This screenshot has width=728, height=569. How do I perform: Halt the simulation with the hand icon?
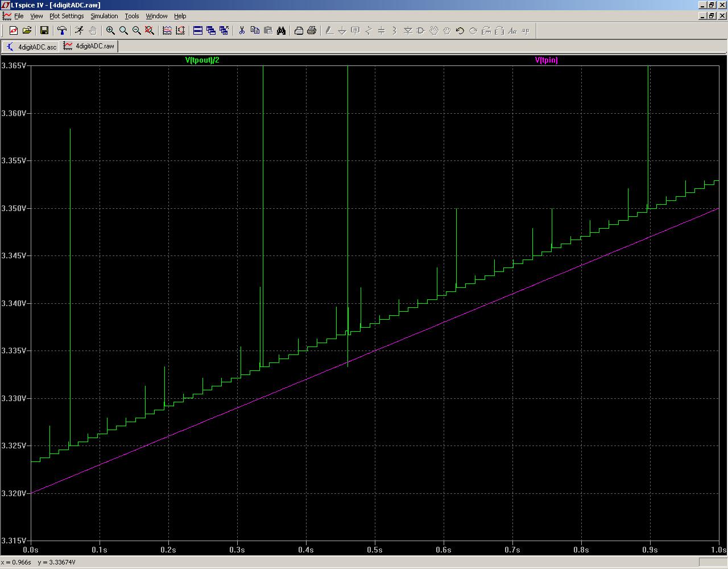pyautogui.click(x=93, y=31)
